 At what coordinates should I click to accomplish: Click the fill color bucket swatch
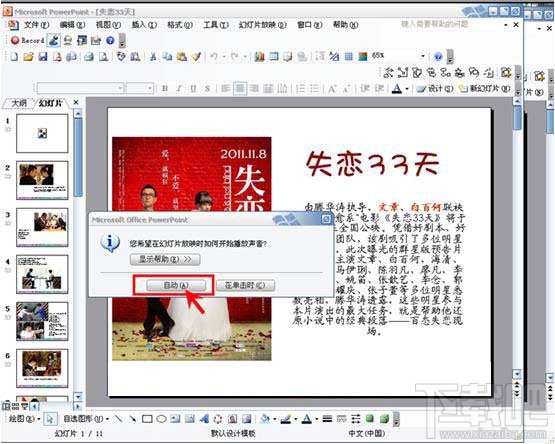tap(265, 419)
